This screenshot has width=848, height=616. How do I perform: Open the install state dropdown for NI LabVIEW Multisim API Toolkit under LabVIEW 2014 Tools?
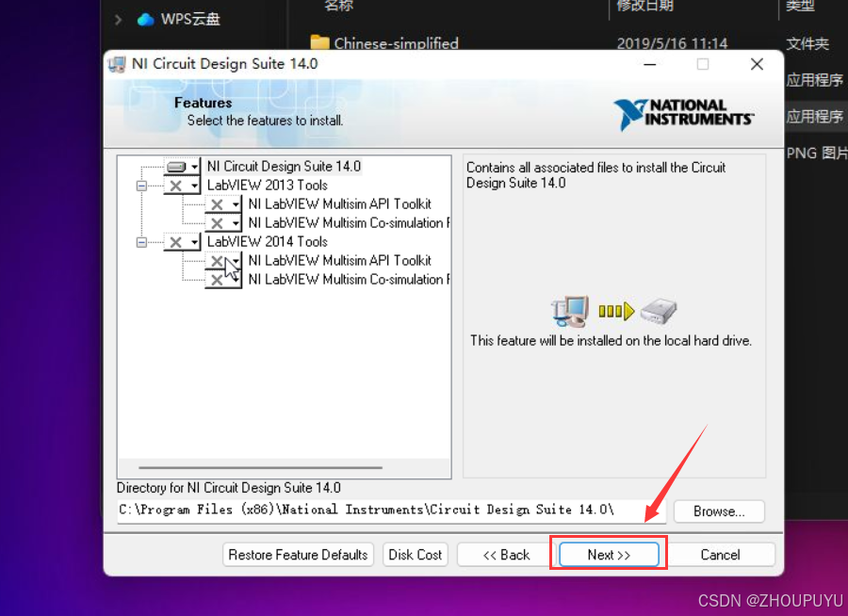[223, 261]
